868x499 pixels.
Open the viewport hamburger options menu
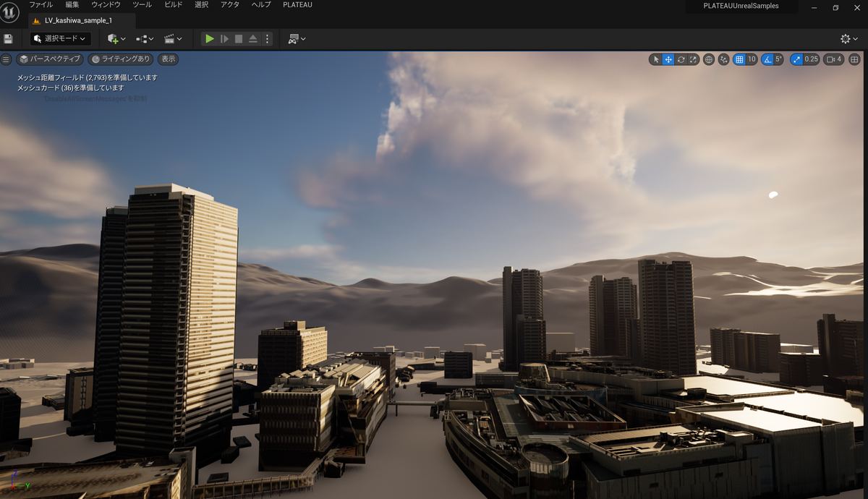tap(6, 59)
